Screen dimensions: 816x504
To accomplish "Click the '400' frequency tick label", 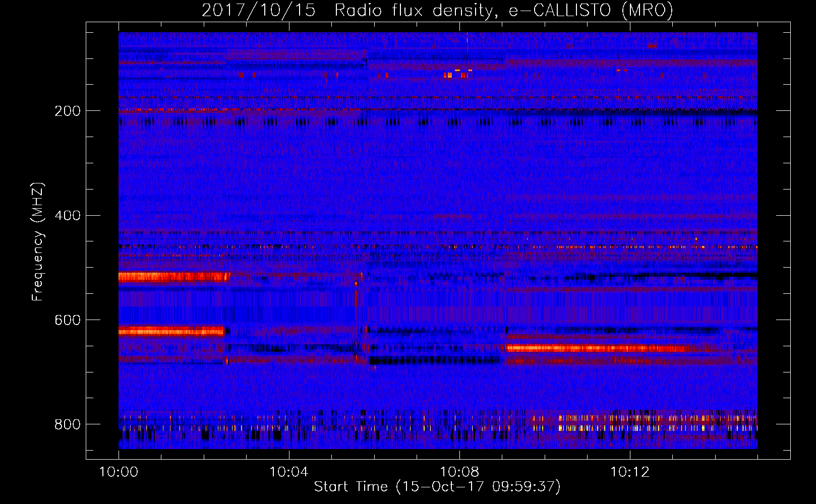I will click(x=68, y=216).
